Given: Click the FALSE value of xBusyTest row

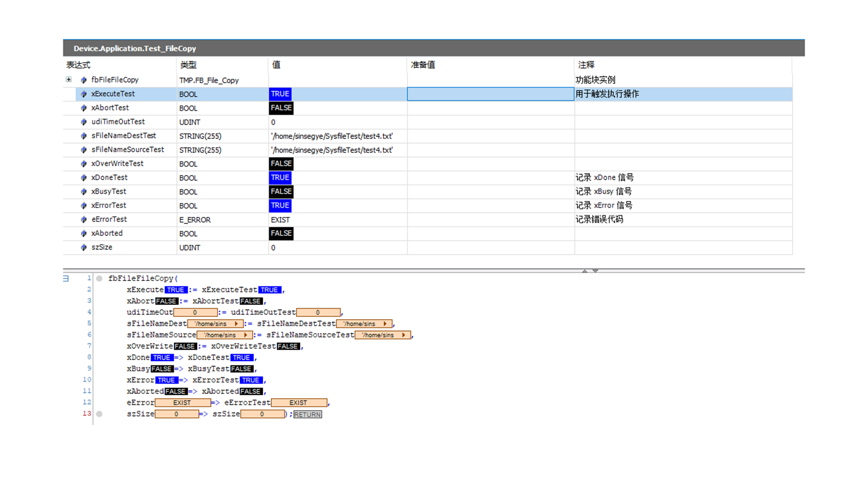Looking at the screenshot, I should point(281,192).
